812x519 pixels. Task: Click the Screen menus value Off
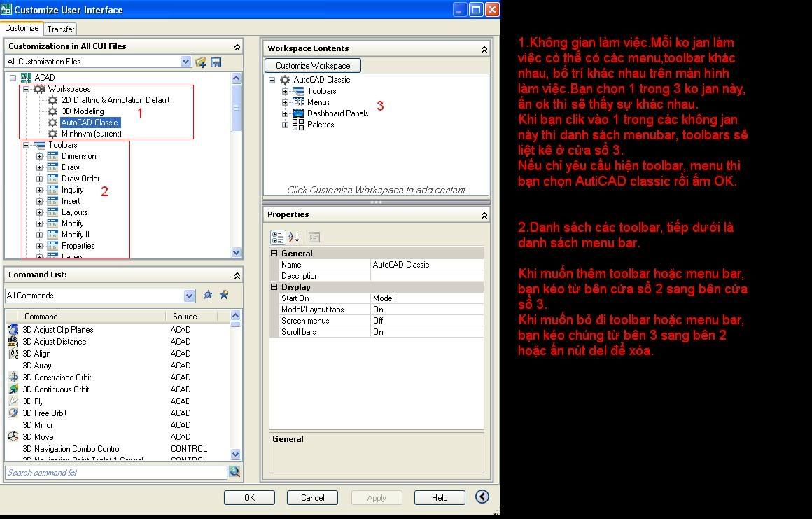(x=427, y=321)
